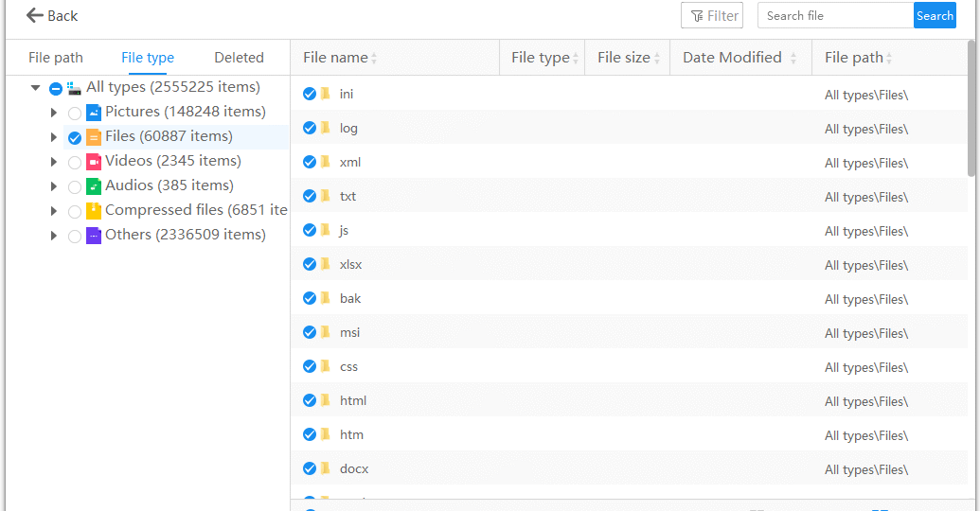This screenshot has width=980, height=511.
Task: Click the vertical scrollbar of file list
Action: pos(971,110)
